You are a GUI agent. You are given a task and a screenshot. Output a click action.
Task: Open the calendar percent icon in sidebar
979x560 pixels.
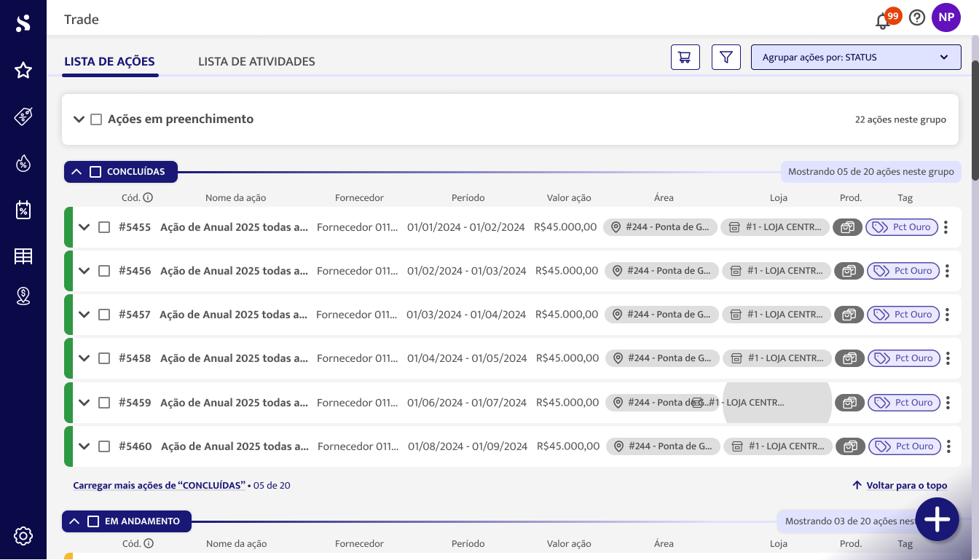click(23, 210)
